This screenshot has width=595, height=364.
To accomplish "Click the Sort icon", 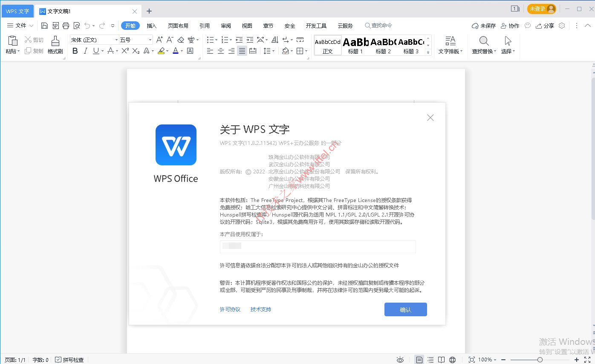I will [x=274, y=40].
